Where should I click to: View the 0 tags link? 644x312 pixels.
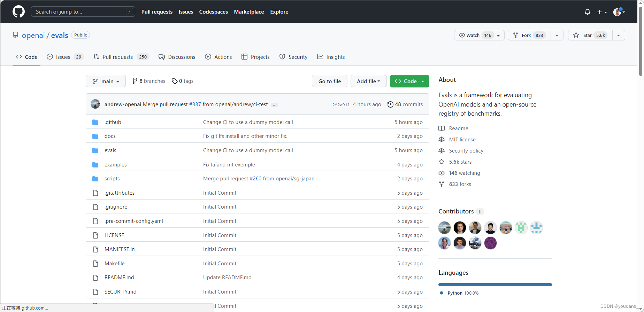click(183, 81)
